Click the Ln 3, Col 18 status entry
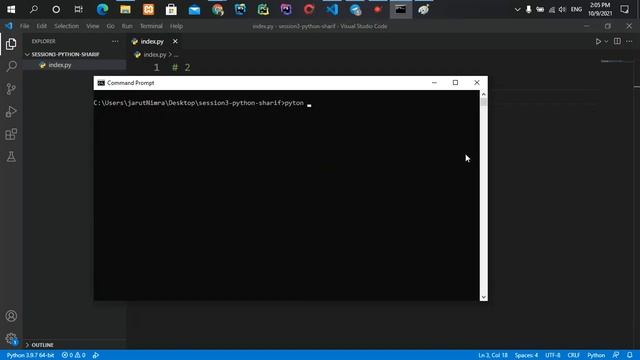 click(x=493, y=355)
